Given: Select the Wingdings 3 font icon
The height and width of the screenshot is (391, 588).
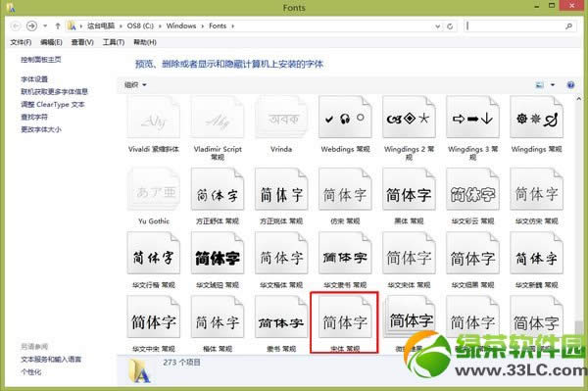Looking at the screenshot, I should (472, 118).
